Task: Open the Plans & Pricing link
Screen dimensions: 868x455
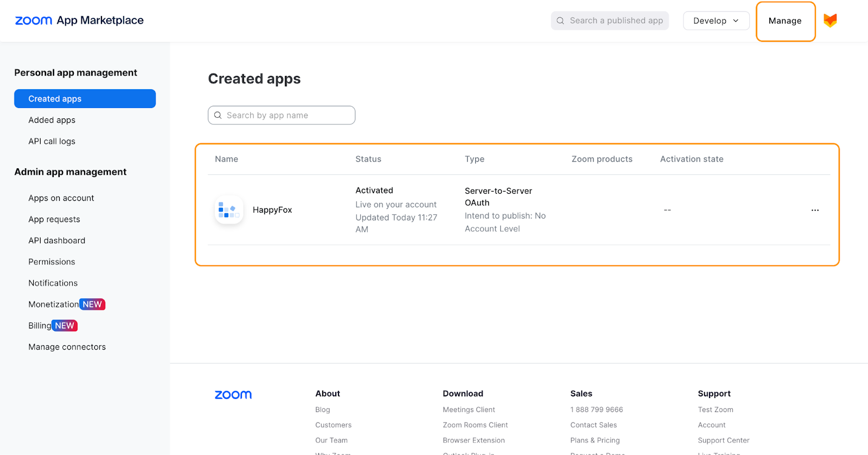Action: tap(595, 440)
